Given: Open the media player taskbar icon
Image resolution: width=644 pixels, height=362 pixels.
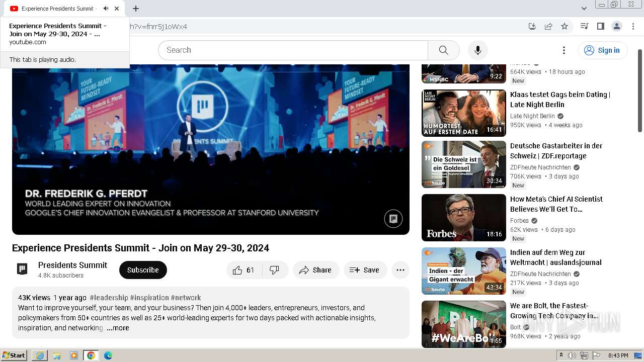Looking at the screenshot, I should (74, 355).
